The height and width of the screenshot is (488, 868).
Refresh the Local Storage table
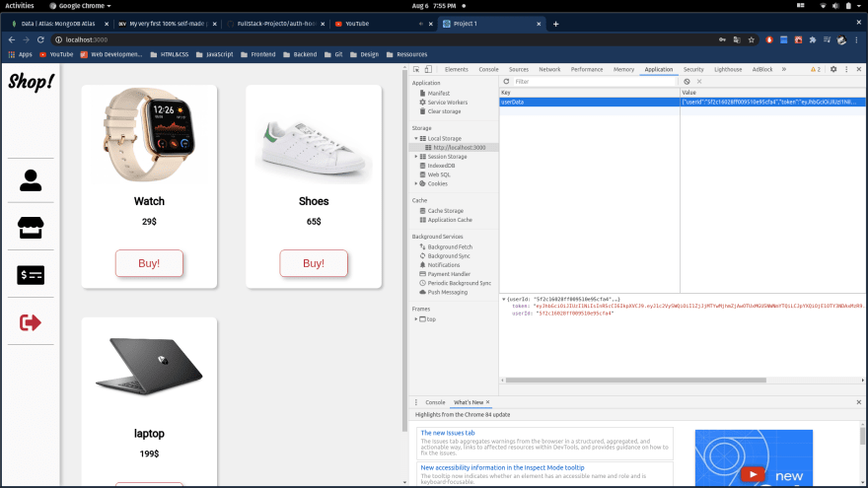pyautogui.click(x=506, y=81)
